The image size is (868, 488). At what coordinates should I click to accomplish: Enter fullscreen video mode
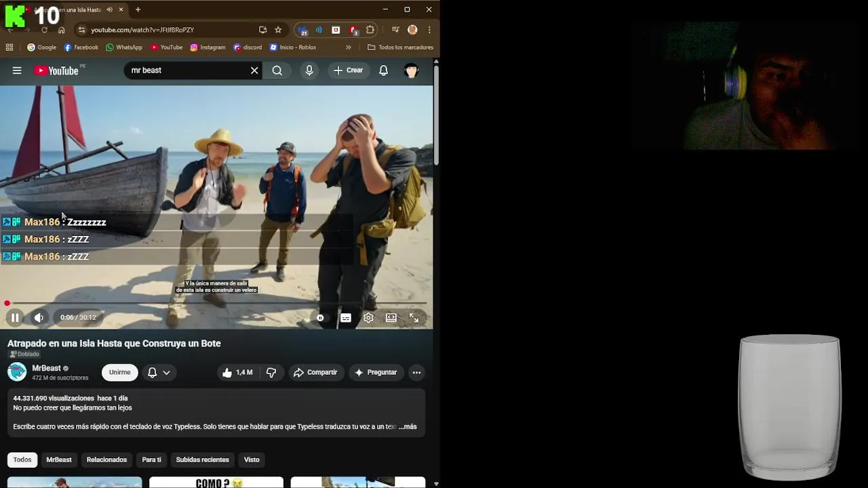tap(414, 317)
